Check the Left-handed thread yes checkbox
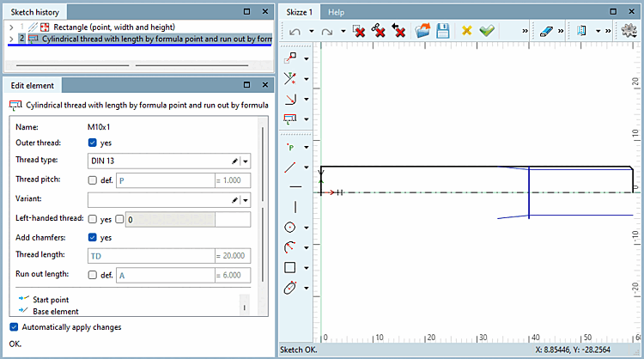The width and height of the screenshot is (644, 359). (x=93, y=219)
